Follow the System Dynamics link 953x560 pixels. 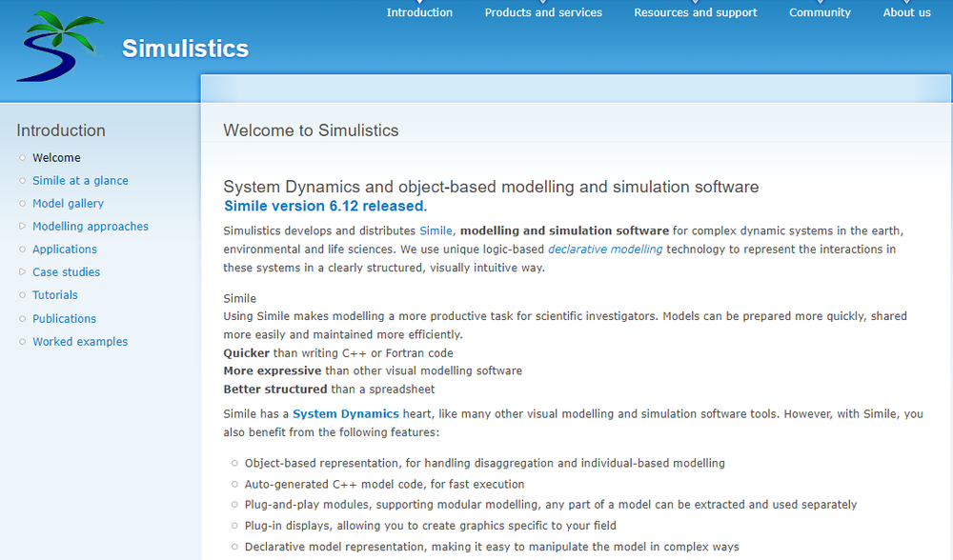coord(346,413)
